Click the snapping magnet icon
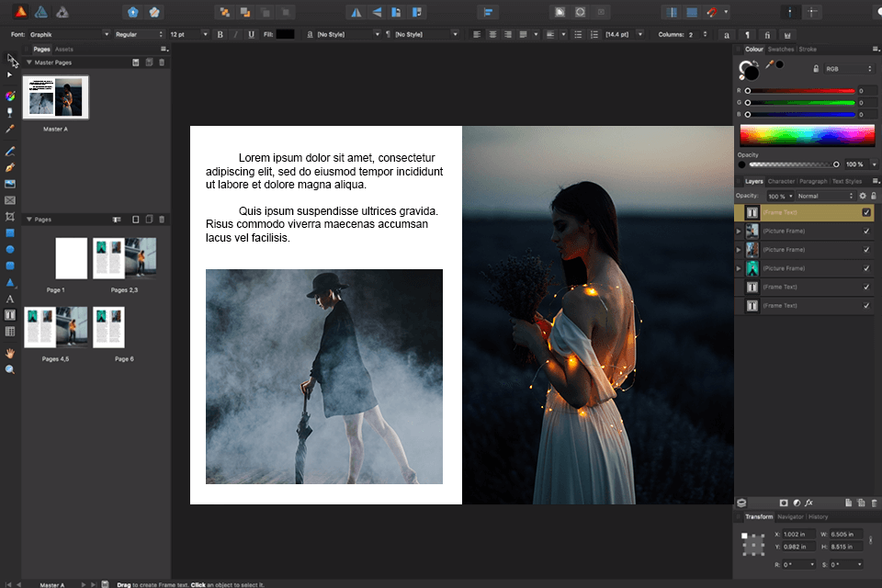 click(711, 12)
